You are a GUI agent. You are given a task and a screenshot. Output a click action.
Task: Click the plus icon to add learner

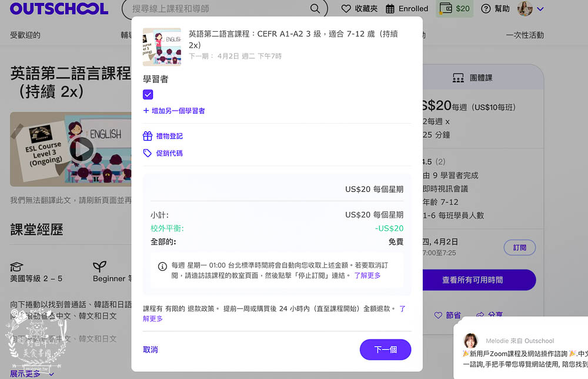click(x=146, y=111)
